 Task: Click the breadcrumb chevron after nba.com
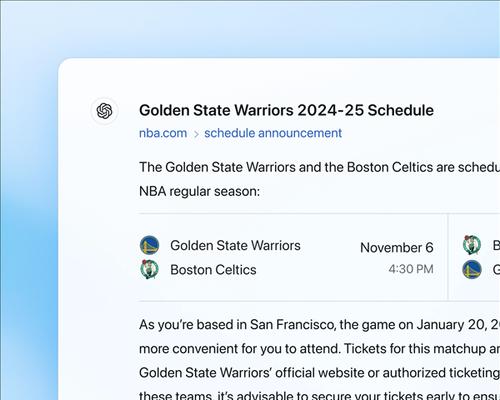click(196, 134)
